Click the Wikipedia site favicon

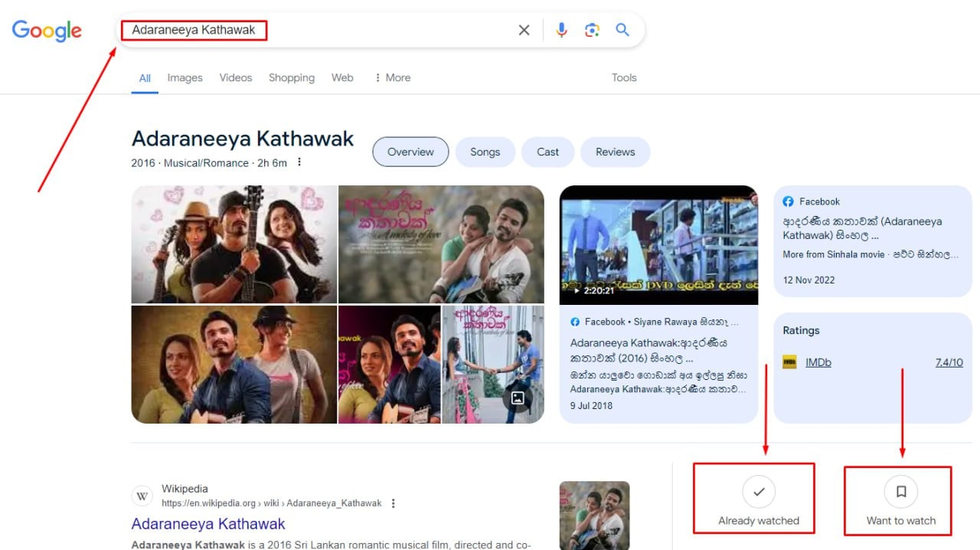[x=142, y=496]
